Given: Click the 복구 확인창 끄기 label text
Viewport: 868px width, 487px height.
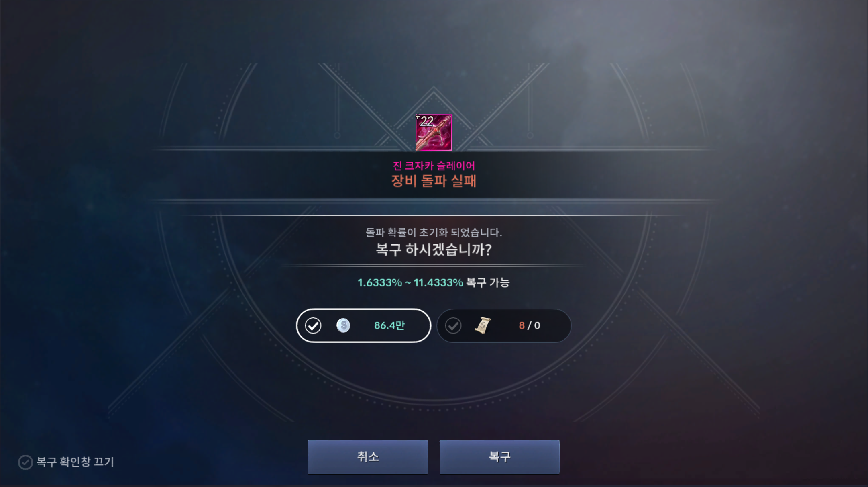Looking at the screenshot, I should tap(75, 462).
